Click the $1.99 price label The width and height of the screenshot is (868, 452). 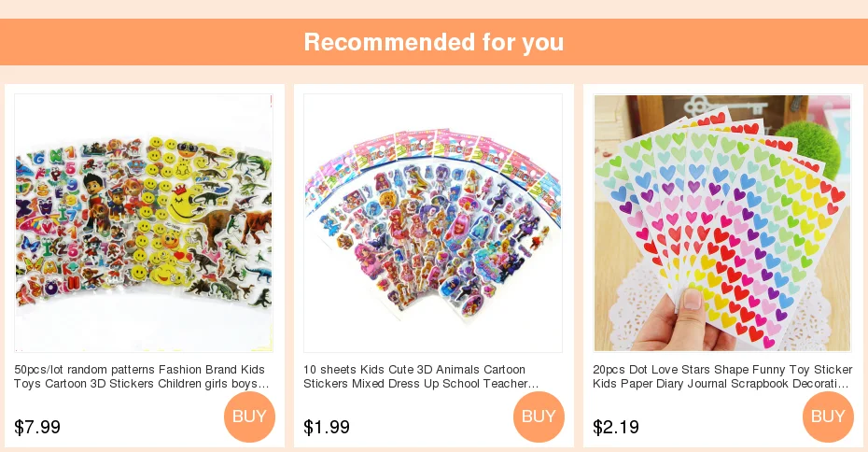coord(327,427)
